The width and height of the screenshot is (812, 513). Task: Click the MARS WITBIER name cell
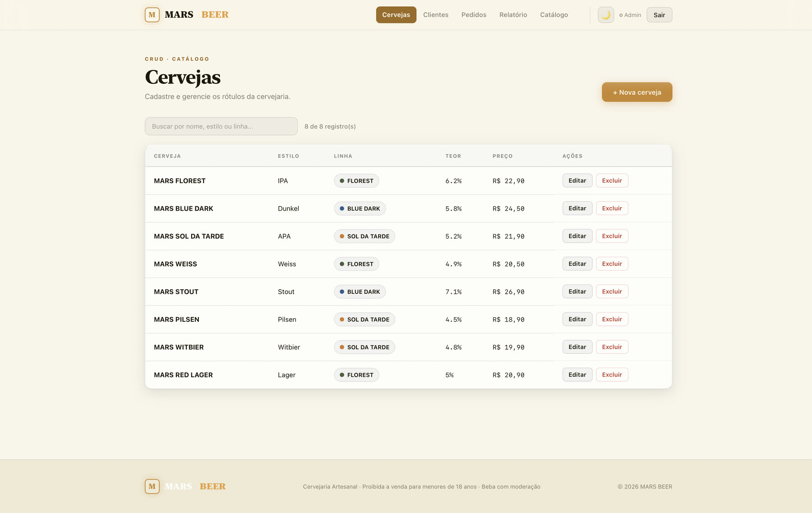click(179, 347)
